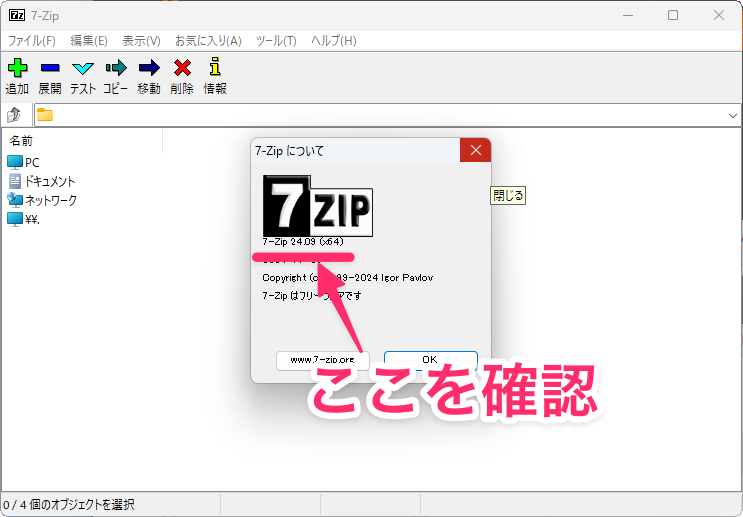Click the Copy (コピー) arrow icon

116,69
